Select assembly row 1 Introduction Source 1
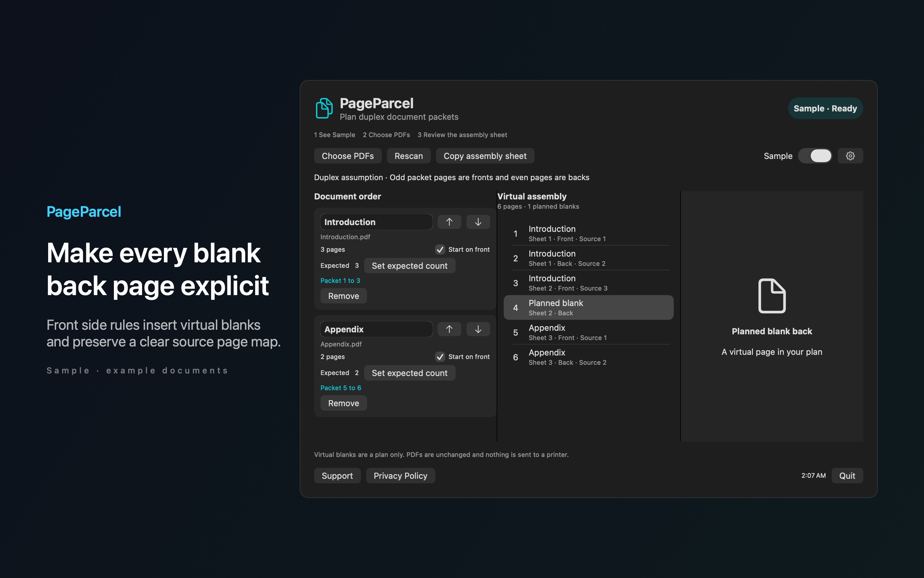This screenshot has height=578, width=924. pyautogui.click(x=588, y=233)
